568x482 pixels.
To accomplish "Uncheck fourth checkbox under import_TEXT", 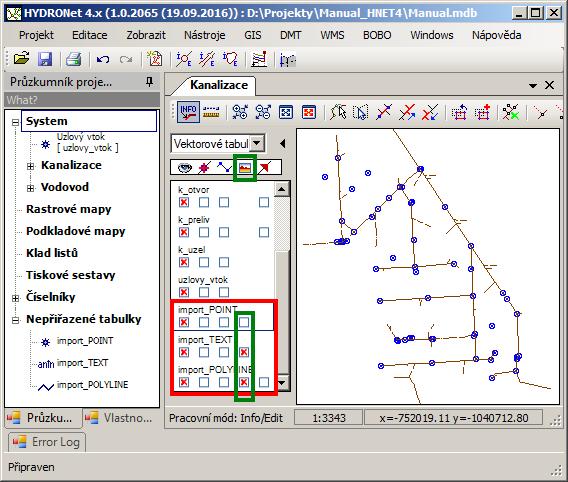I will (x=244, y=352).
